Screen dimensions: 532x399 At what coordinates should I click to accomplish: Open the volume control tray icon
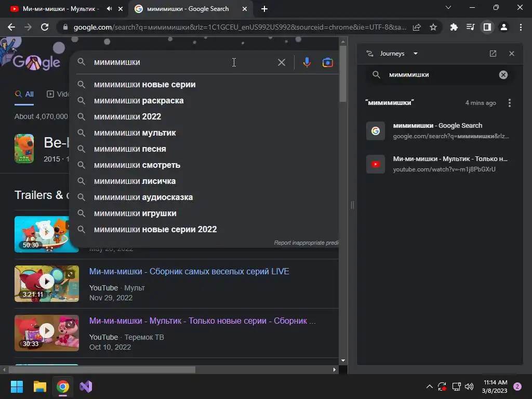(469, 387)
